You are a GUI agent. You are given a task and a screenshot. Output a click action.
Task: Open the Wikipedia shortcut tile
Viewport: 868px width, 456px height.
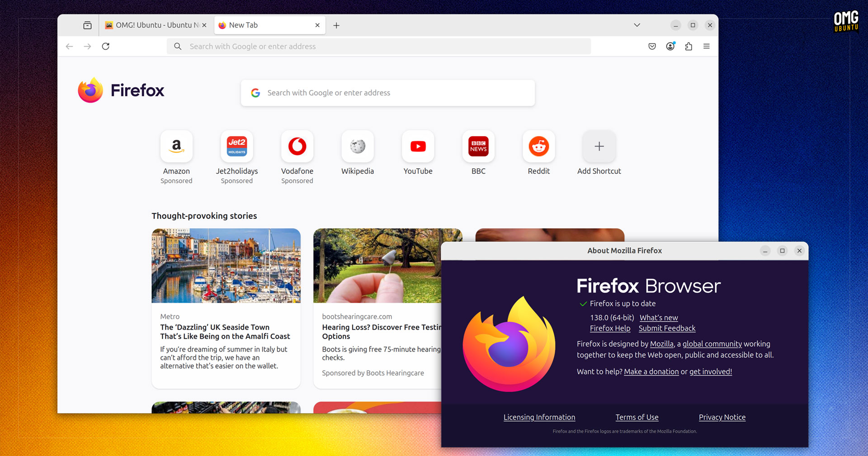click(358, 147)
